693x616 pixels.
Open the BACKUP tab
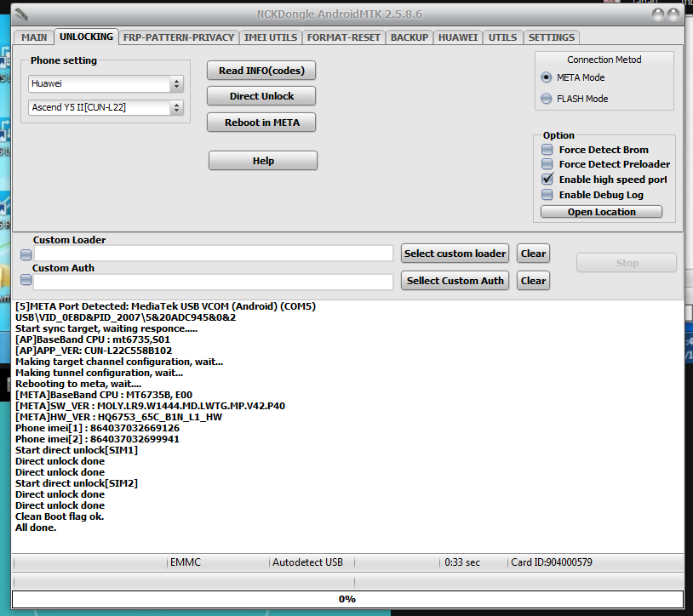click(x=409, y=37)
